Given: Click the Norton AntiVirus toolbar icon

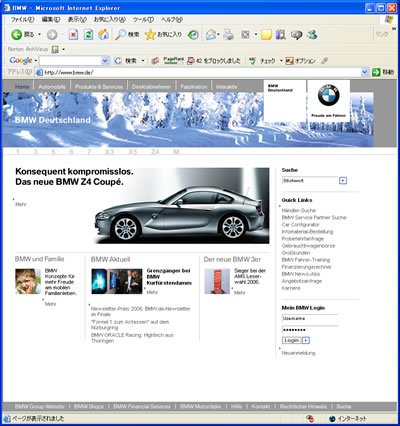Looking at the screenshot, I should (x=55, y=50).
